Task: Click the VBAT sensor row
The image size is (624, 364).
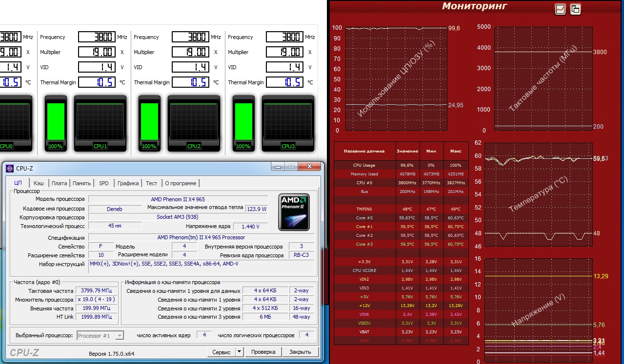Action: pyautogui.click(x=401, y=331)
